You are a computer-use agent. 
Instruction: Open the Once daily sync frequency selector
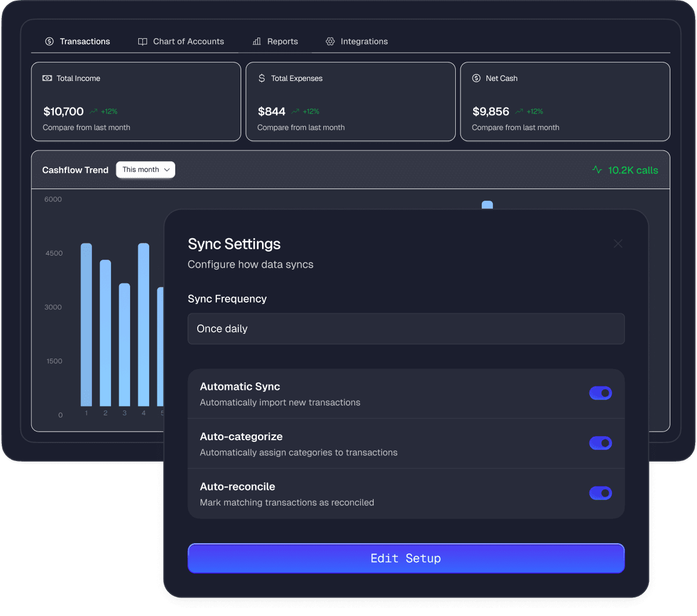pyautogui.click(x=405, y=328)
